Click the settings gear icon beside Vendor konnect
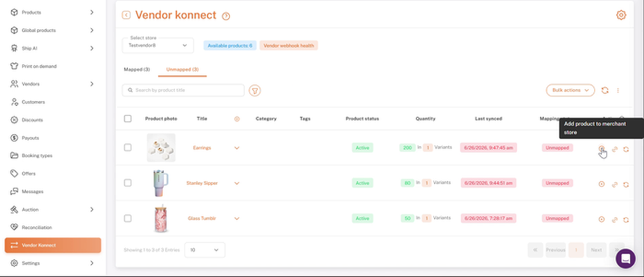644x277 pixels. coord(621,15)
